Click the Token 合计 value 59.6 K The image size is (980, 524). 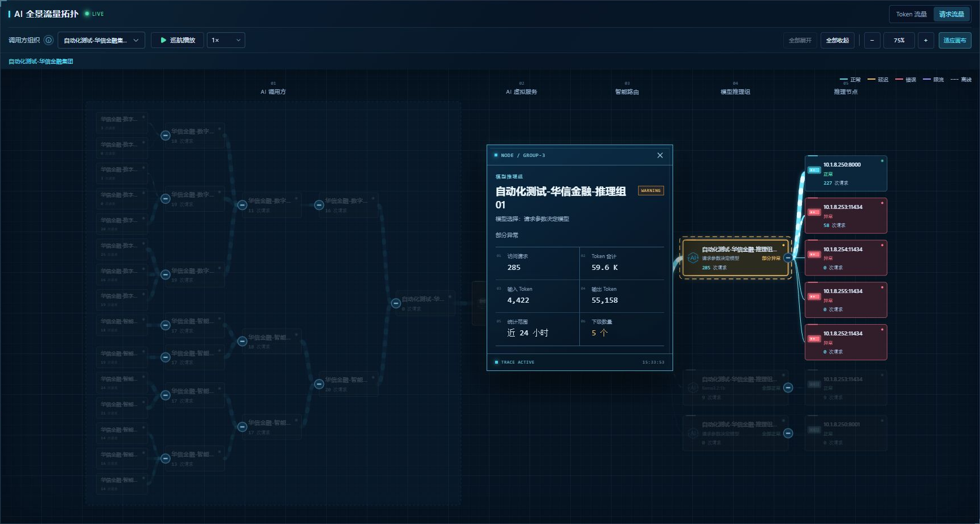click(605, 268)
